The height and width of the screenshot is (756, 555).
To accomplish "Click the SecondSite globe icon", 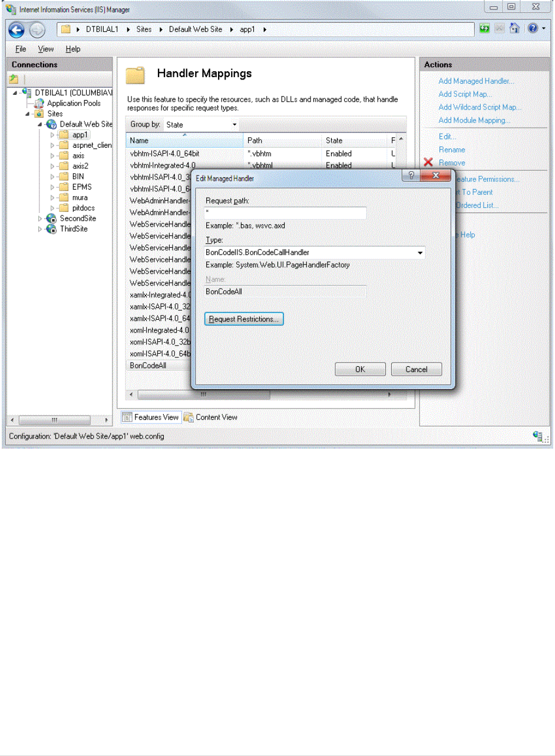I will click(52, 218).
